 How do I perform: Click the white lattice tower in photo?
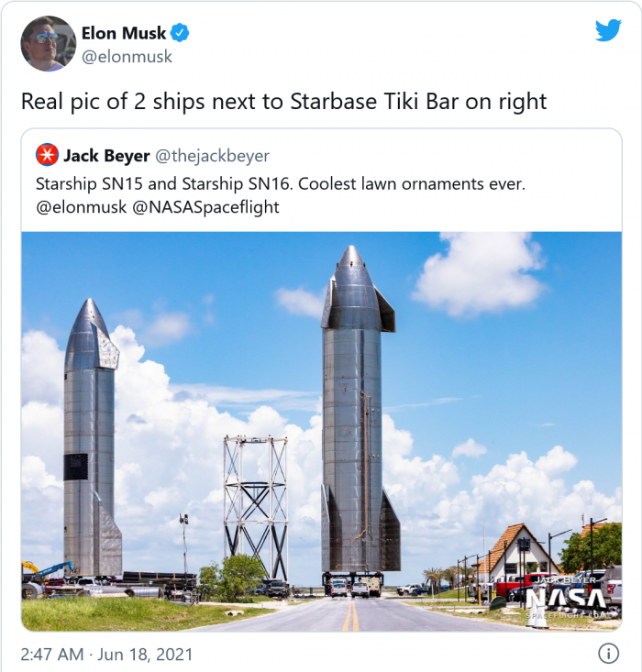click(256, 506)
